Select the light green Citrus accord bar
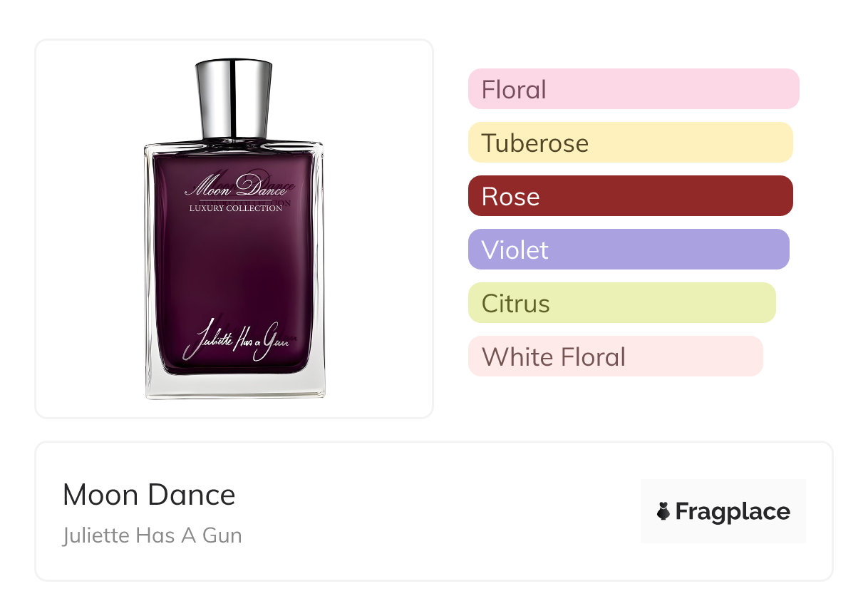The width and height of the screenshot is (868, 616). tap(622, 303)
